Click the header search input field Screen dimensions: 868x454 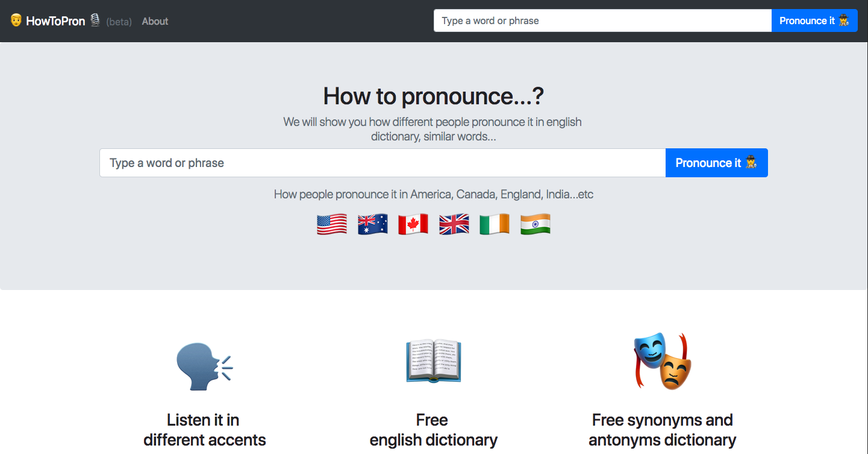point(602,20)
